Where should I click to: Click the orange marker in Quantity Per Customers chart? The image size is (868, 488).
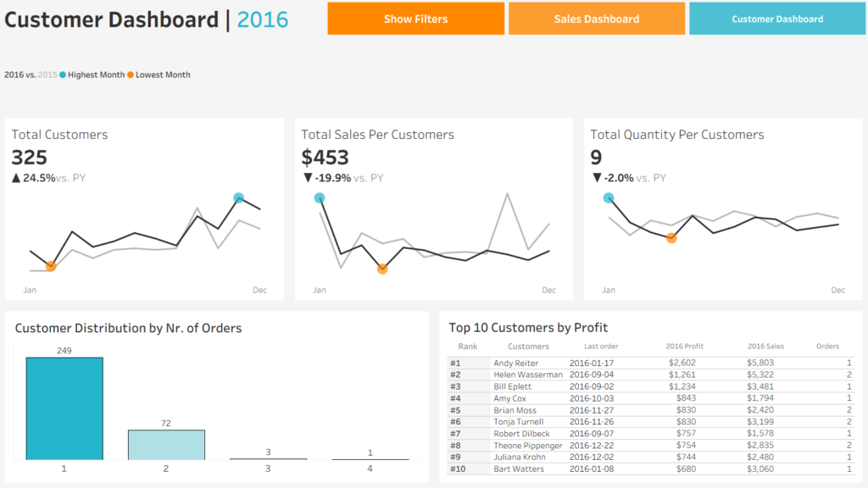click(x=671, y=238)
